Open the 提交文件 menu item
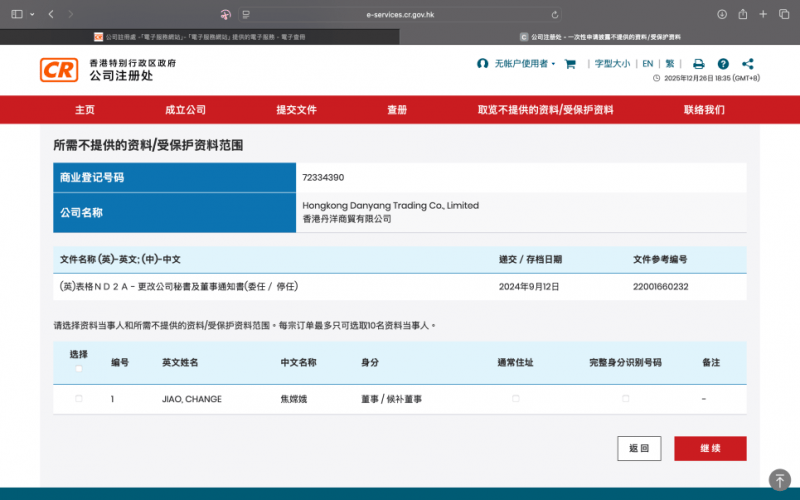The height and width of the screenshot is (500, 800). tap(296, 110)
